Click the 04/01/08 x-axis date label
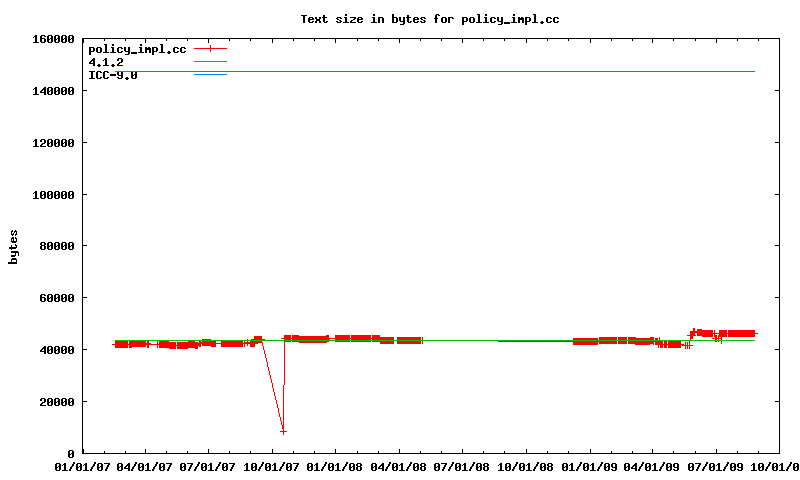 tap(399, 467)
